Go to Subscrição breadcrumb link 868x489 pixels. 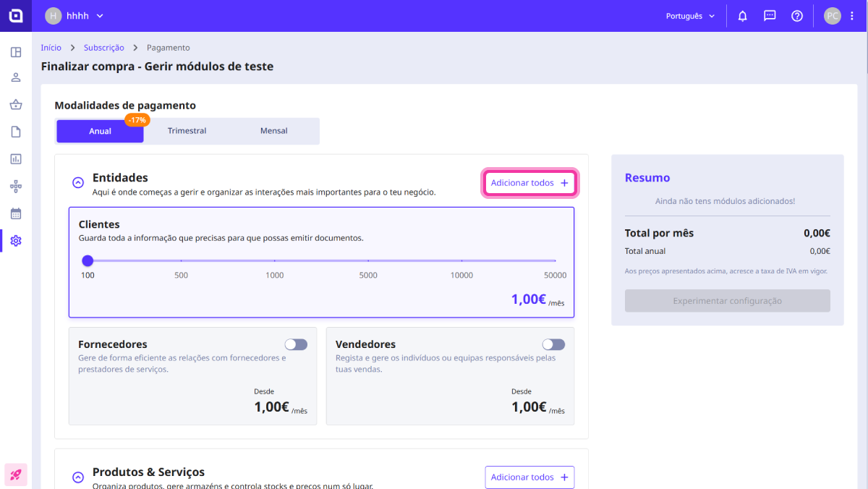pyautogui.click(x=103, y=48)
